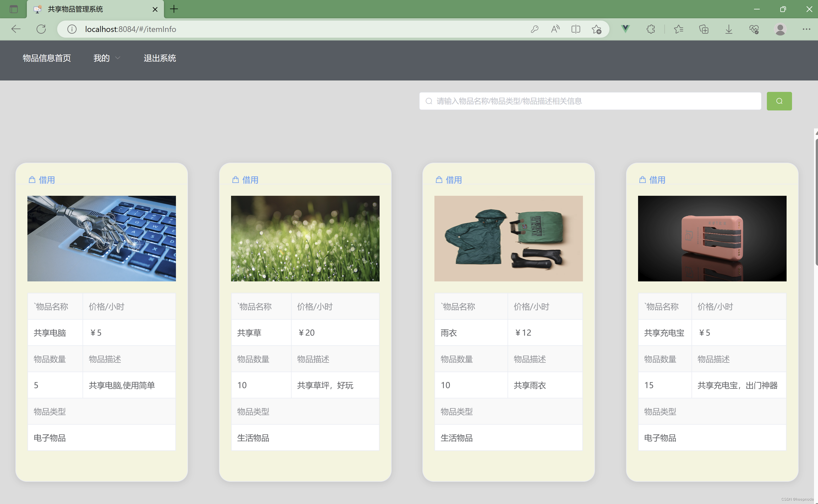Click the page vertical scrollbar

pyautogui.click(x=816, y=202)
